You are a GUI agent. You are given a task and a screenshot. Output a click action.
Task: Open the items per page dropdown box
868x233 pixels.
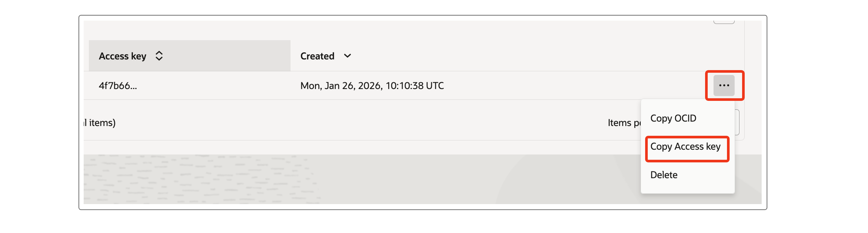pos(737,122)
